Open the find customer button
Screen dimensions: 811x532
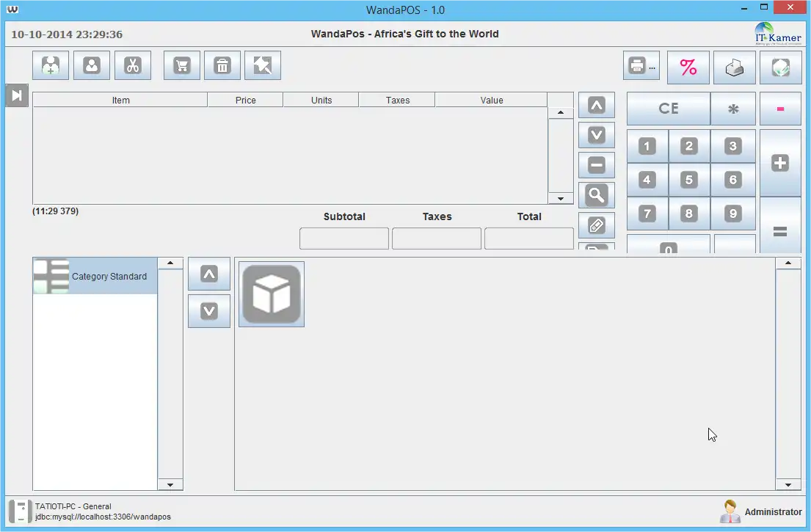[92, 65]
